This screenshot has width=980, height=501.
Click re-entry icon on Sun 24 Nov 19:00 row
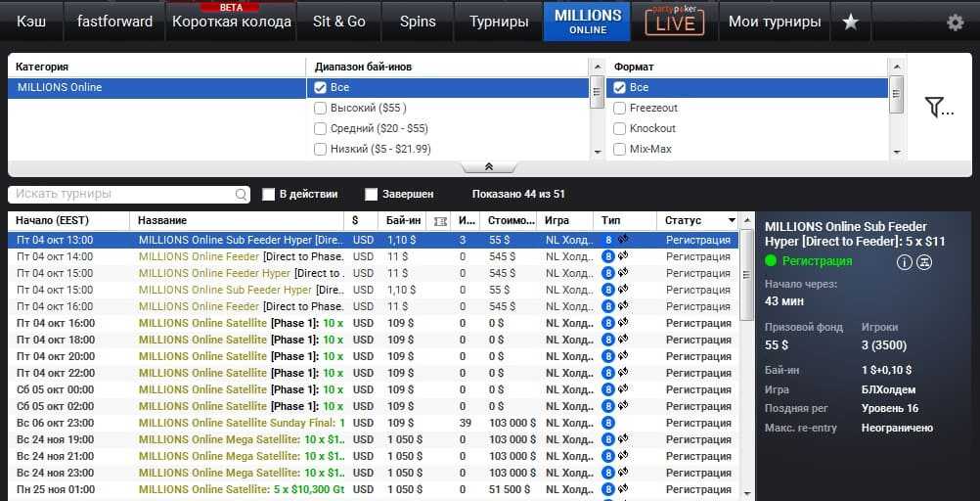coord(623,438)
